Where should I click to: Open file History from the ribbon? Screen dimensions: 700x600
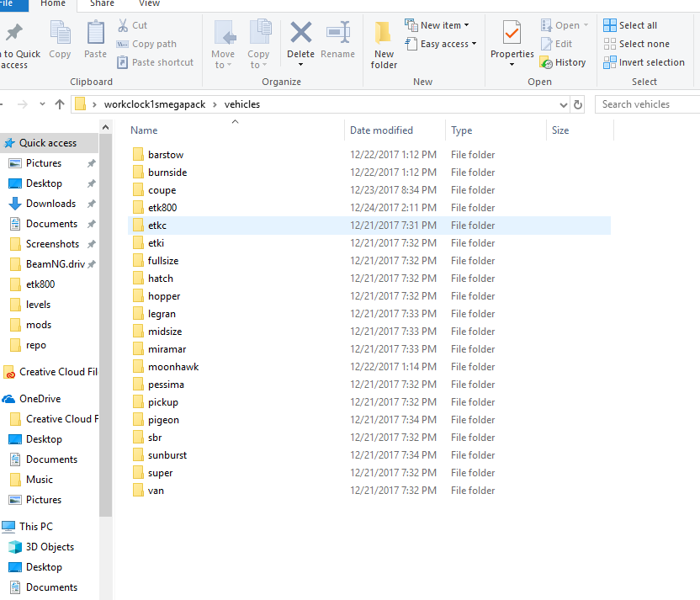point(563,62)
